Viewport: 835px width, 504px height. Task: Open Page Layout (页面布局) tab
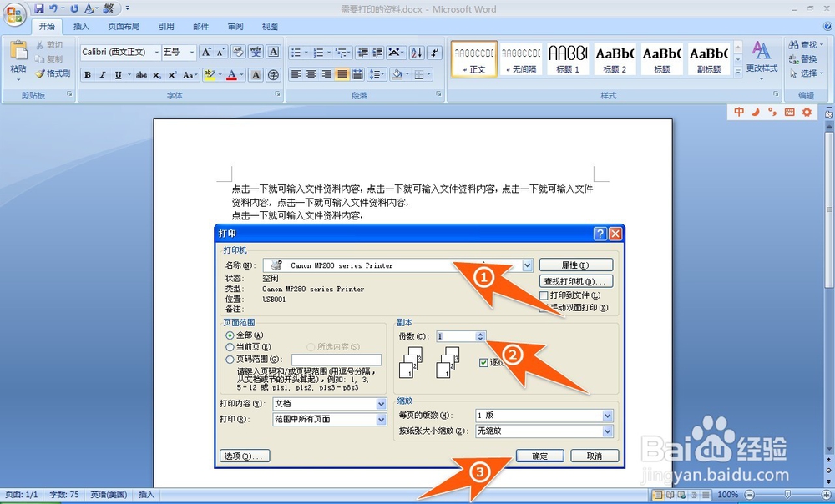pyautogui.click(x=124, y=26)
